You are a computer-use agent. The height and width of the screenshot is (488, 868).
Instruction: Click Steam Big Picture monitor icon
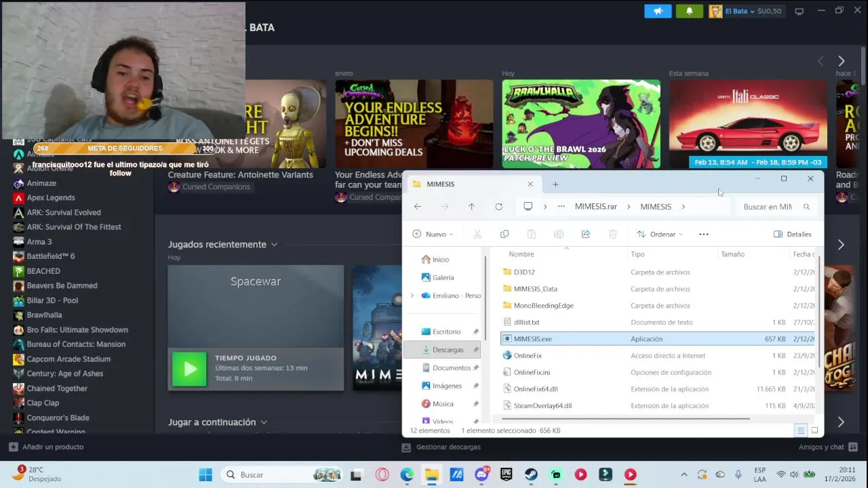[799, 11]
